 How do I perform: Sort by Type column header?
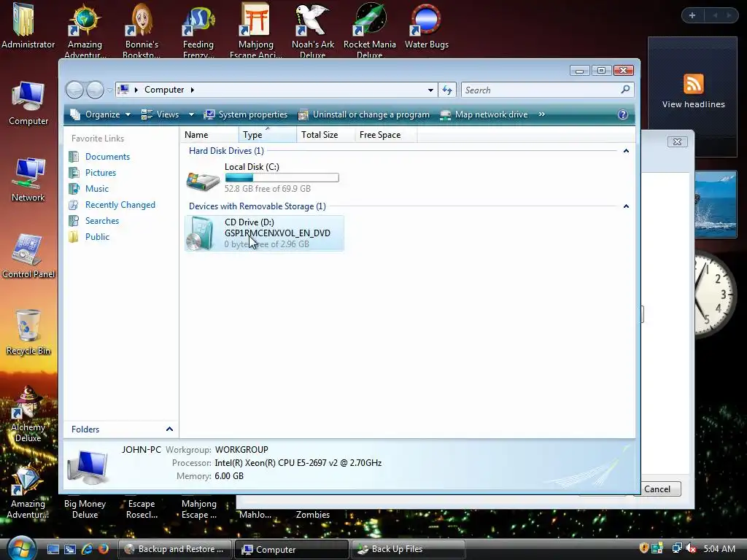[268, 135]
